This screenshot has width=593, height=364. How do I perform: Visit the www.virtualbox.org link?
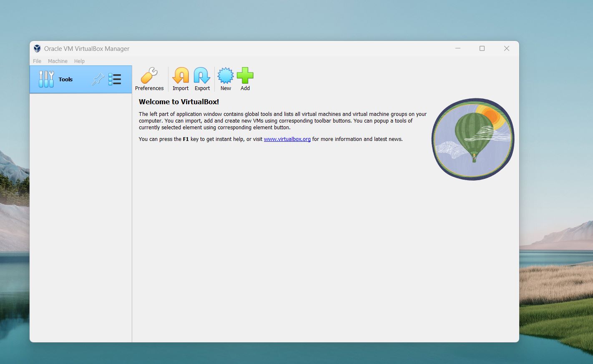pyautogui.click(x=287, y=139)
